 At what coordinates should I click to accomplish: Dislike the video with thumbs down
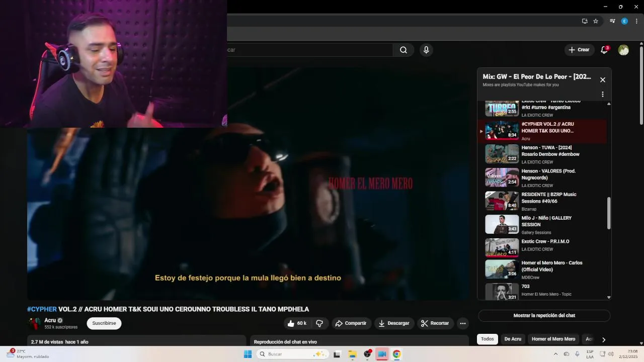pyautogui.click(x=319, y=323)
